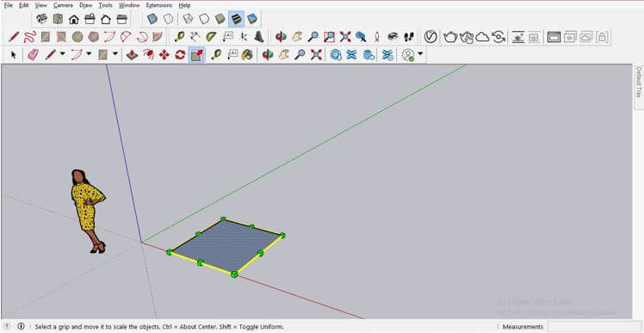Expand the Arc tool dropdown arrow
Viewport: 644px width, 333px height.
click(89, 53)
